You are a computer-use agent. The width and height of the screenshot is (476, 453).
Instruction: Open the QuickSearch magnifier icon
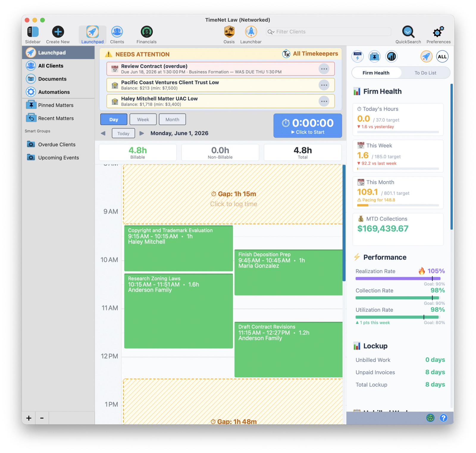408,32
